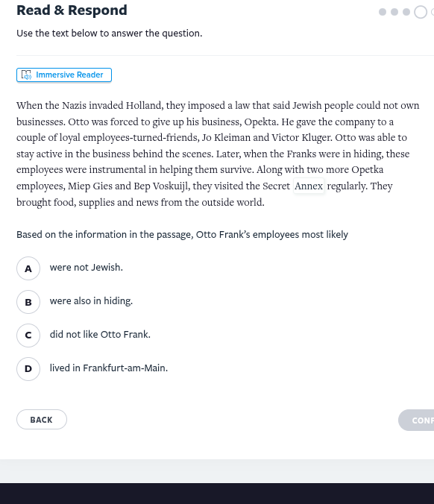This screenshot has height=504, width=434.
Task: Click the Read & Respond heading
Action: [x=72, y=10]
